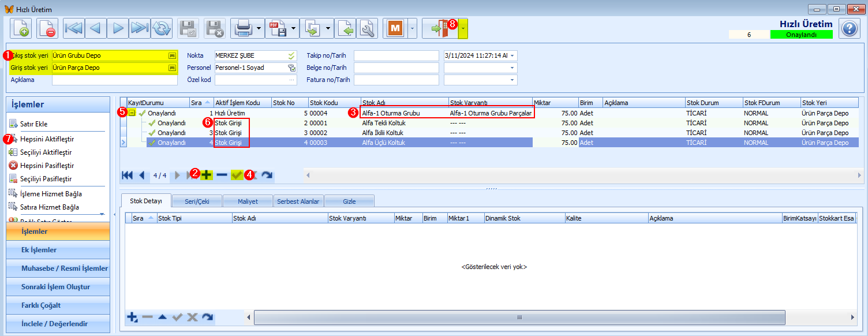Print using the printer icon
The height and width of the screenshot is (336, 868).
coord(243,28)
